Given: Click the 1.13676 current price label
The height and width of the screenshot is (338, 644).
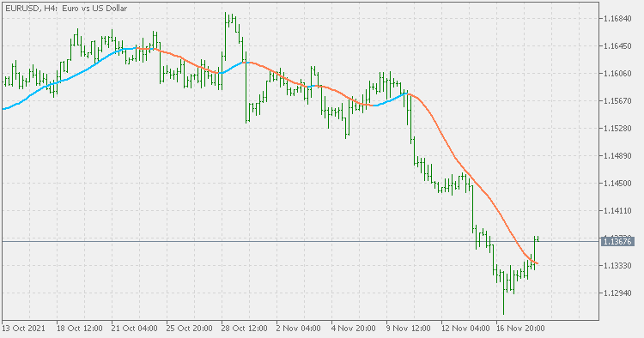Looking at the screenshot, I should click(617, 242).
